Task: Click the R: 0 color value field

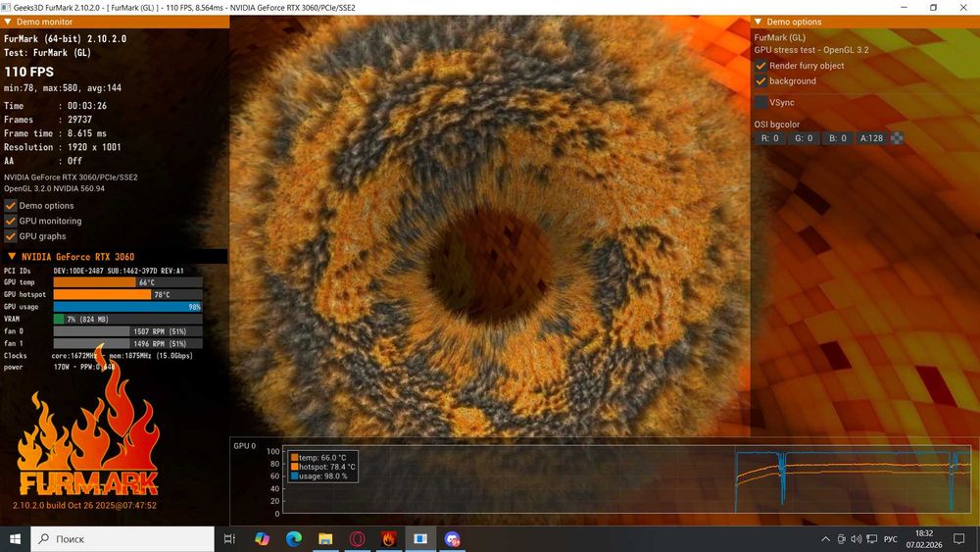Action: pyautogui.click(x=770, y=138)
